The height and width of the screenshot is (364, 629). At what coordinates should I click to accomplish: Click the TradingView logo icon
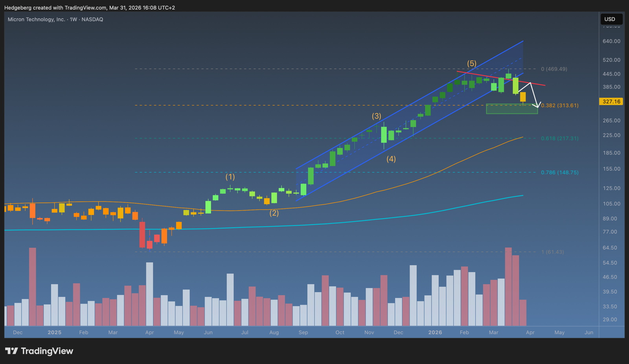pos(11,351)
